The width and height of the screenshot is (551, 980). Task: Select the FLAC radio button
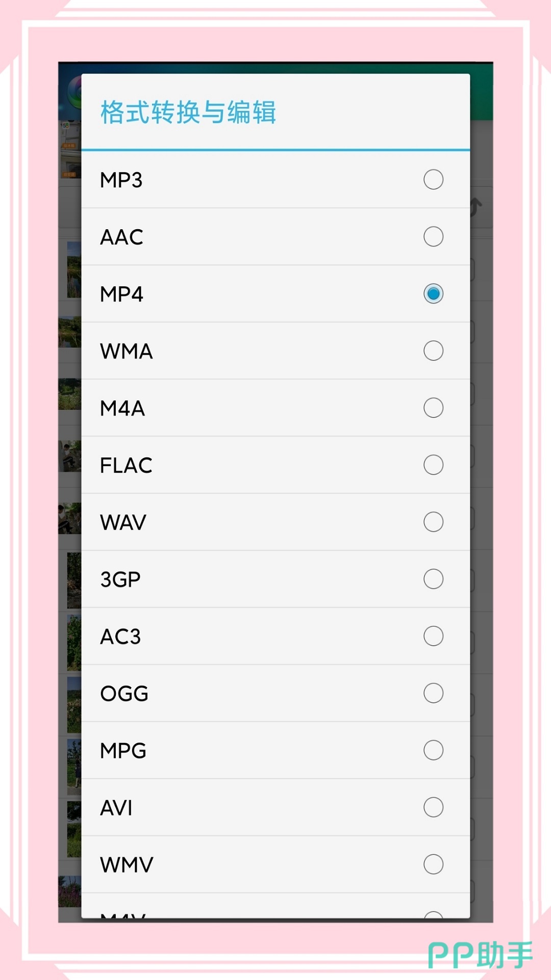coord(433,465)
